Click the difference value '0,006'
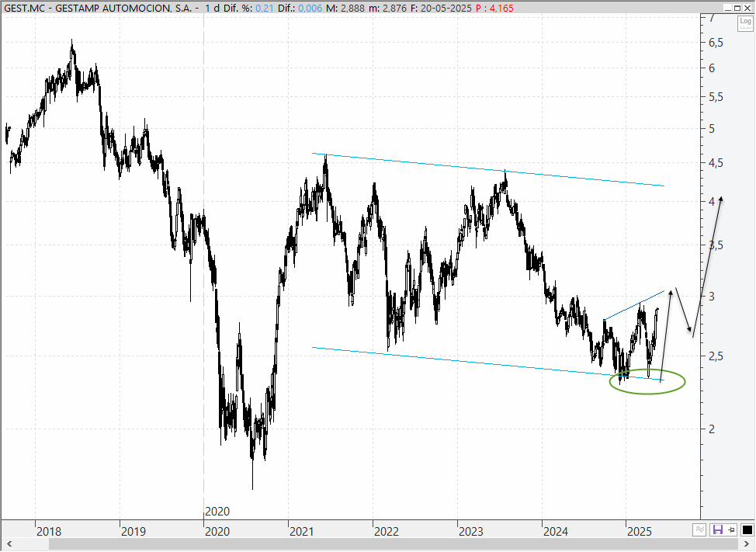756x552 pixels. 310,9
